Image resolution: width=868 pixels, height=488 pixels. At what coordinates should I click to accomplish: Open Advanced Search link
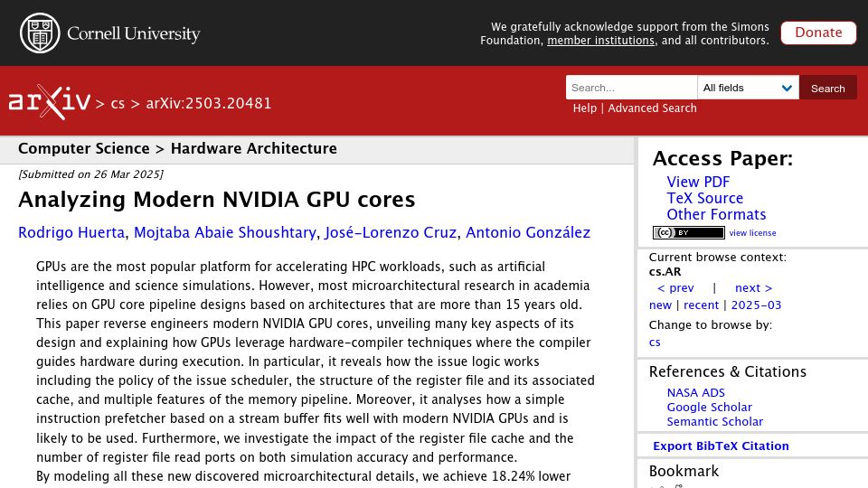652,108
